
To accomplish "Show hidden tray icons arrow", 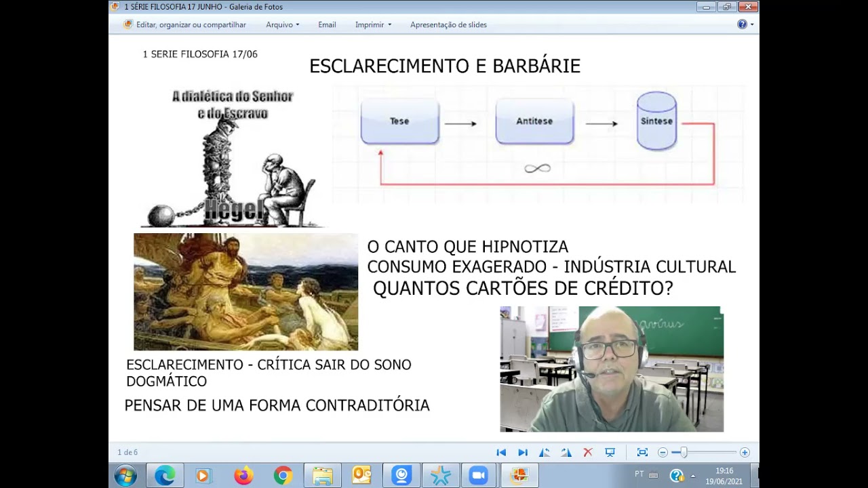I will click(693, 476).
